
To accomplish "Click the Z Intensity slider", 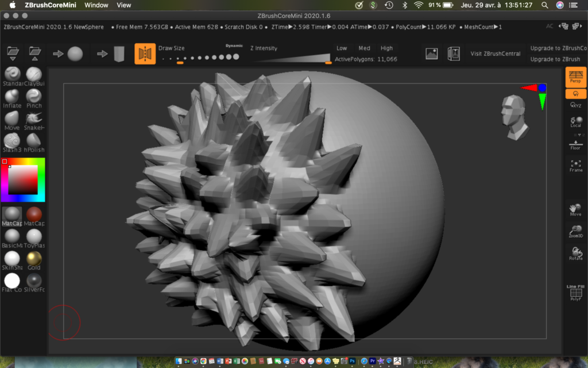I will (x=290, y=57).
